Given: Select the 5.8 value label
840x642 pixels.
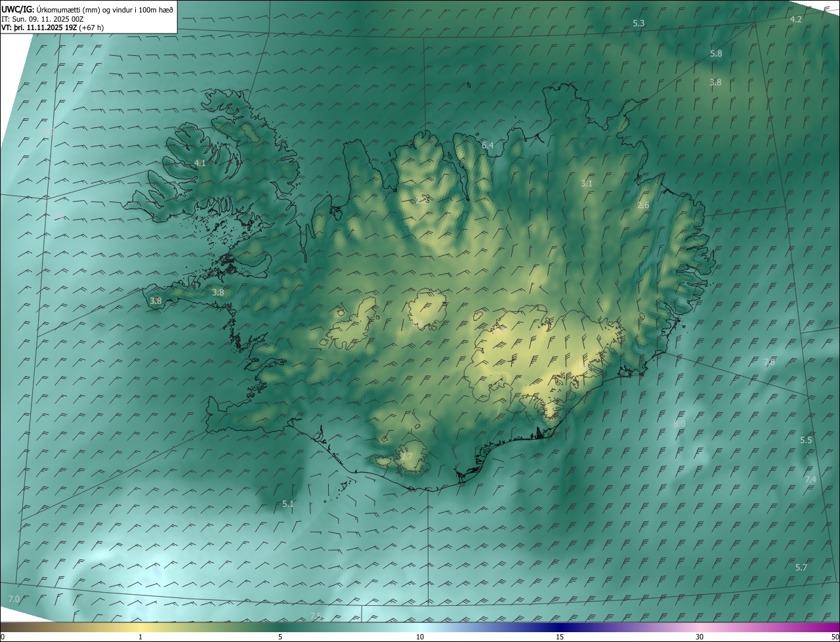Looking at the screenshot, I should (x=716, y=54).
